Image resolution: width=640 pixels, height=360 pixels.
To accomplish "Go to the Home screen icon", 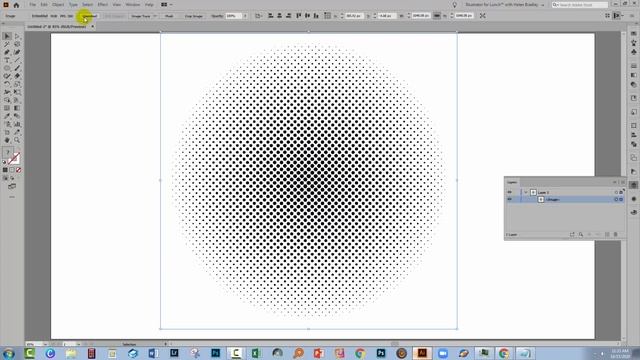I will pyautogui.click(x=16, y=5).
